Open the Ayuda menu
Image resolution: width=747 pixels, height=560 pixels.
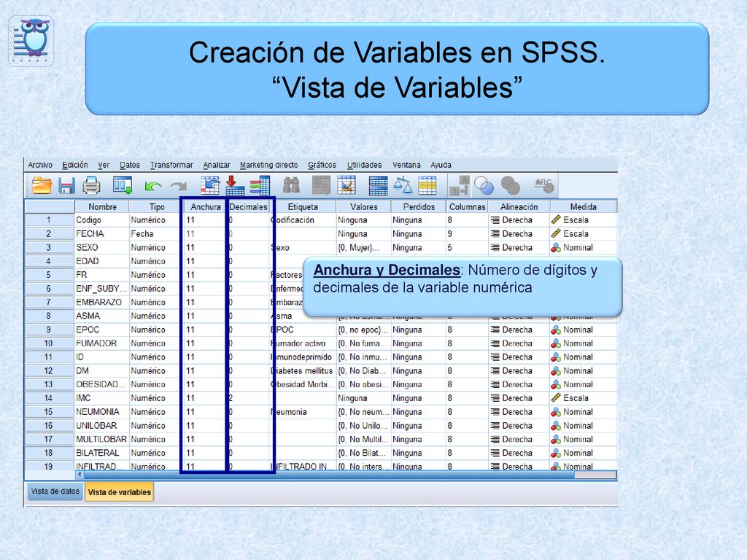click(x=441, y=165)
